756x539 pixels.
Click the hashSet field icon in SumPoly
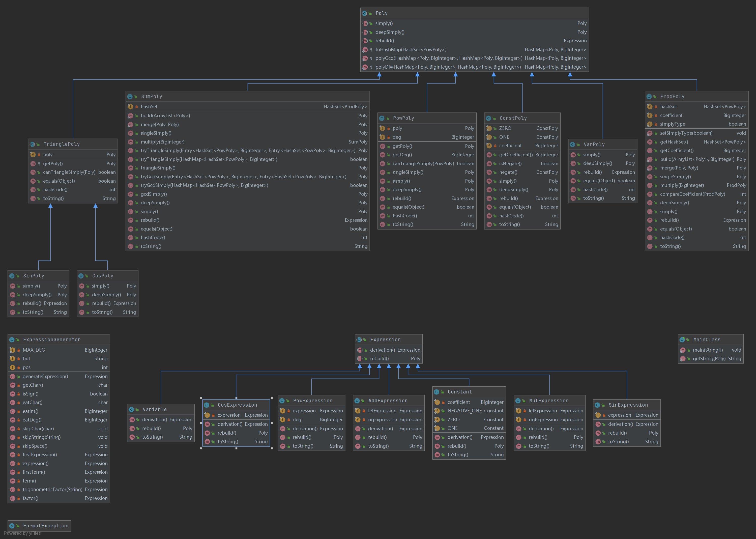[x=130, y=106]
